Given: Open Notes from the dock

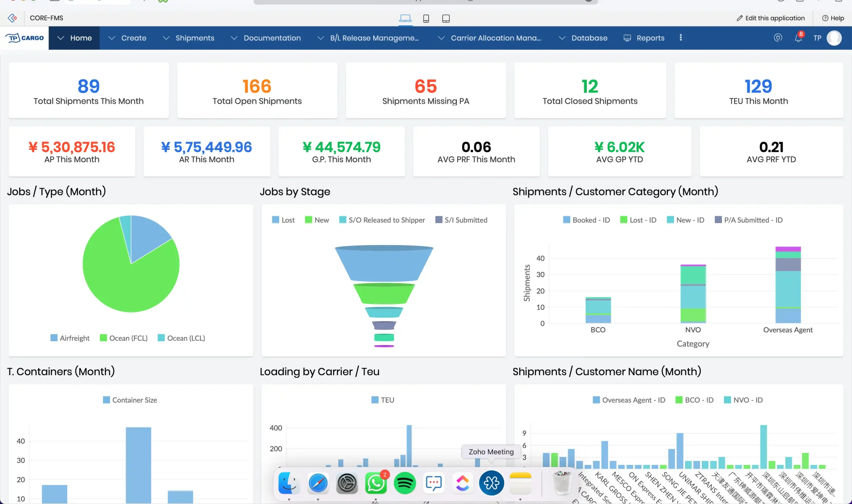Looking at the screenshot, I should point(521,483).
